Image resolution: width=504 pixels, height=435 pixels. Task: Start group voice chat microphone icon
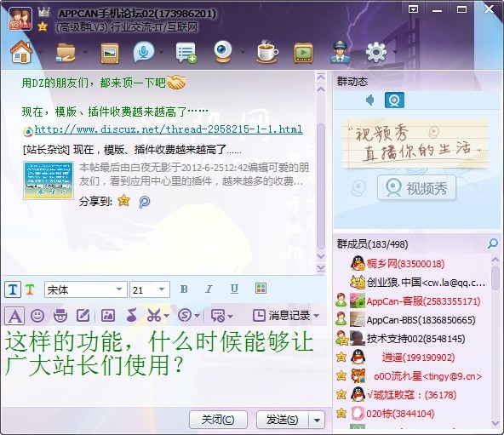pos(143,53)
